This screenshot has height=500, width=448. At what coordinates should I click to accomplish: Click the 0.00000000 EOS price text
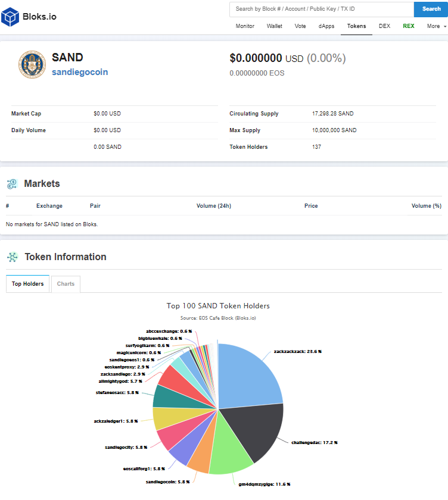[257, 73]
